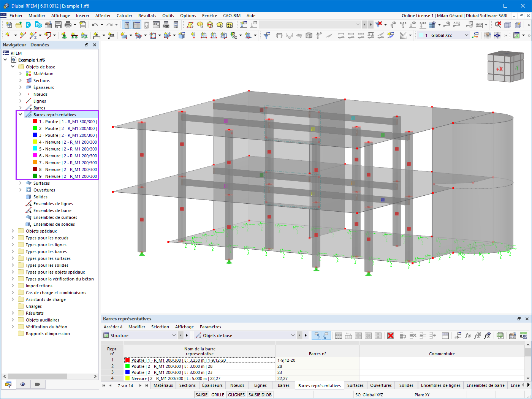Viewport: 532px width, 399px height.
Task: Click Sélection in the table menu
Action: [x=160, y=327]
